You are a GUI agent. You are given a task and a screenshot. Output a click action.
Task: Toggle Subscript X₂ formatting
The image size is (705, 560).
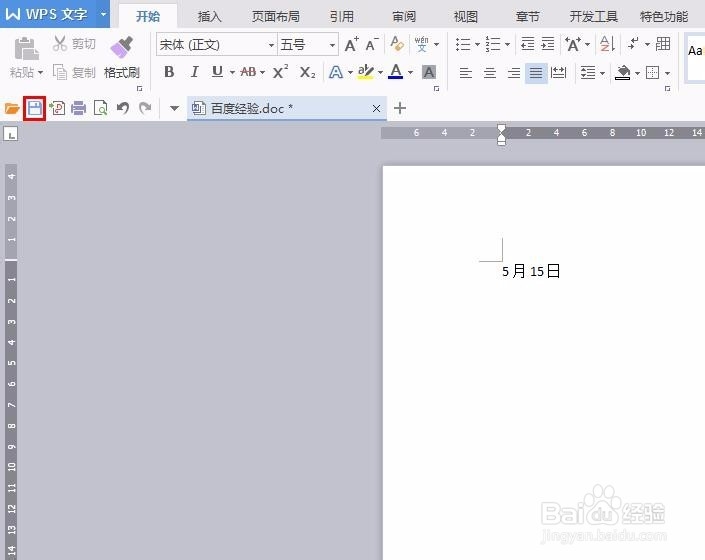[x=308, y=72]
